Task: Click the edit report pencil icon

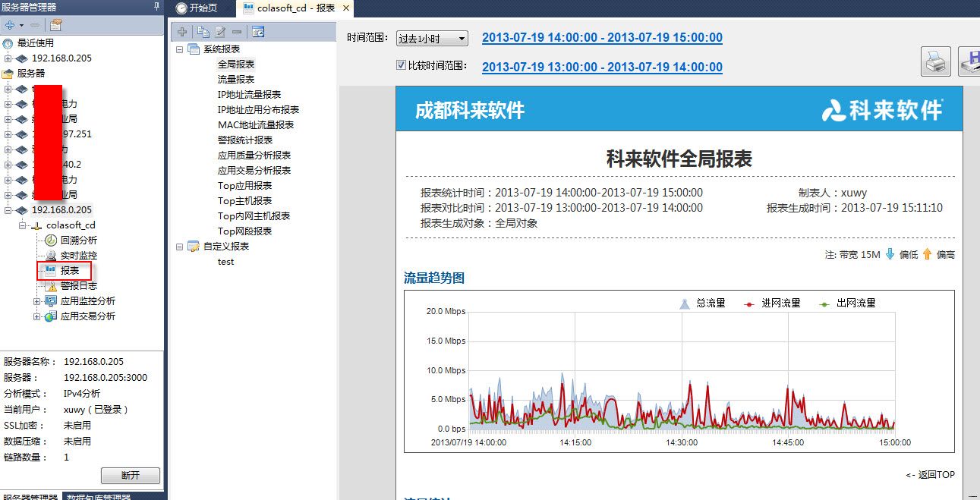Action: [220, 32]
